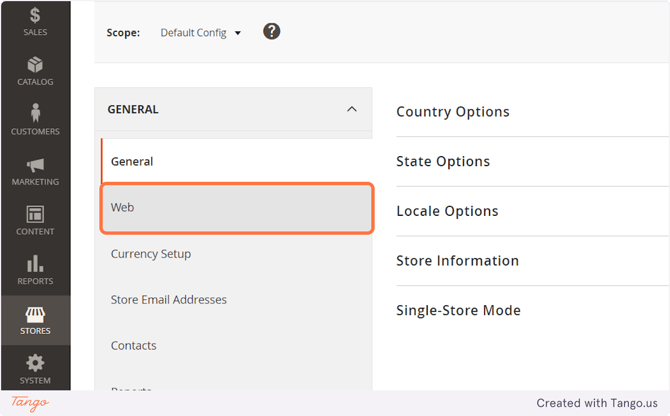Open the Default Config scope dropdown
The image size is (670, 416).
click(200, 33)
